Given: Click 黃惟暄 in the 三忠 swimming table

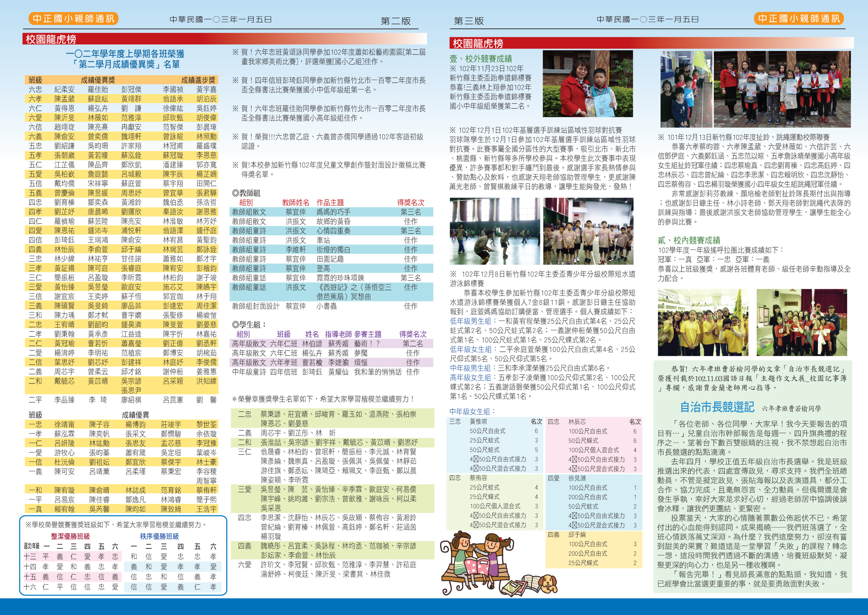Looking at the screenshot, I should (x=478, y=422).
